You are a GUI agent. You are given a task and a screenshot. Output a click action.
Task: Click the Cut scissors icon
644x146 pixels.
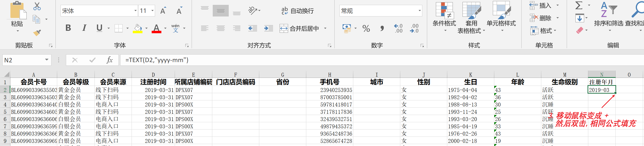point(37,6)
